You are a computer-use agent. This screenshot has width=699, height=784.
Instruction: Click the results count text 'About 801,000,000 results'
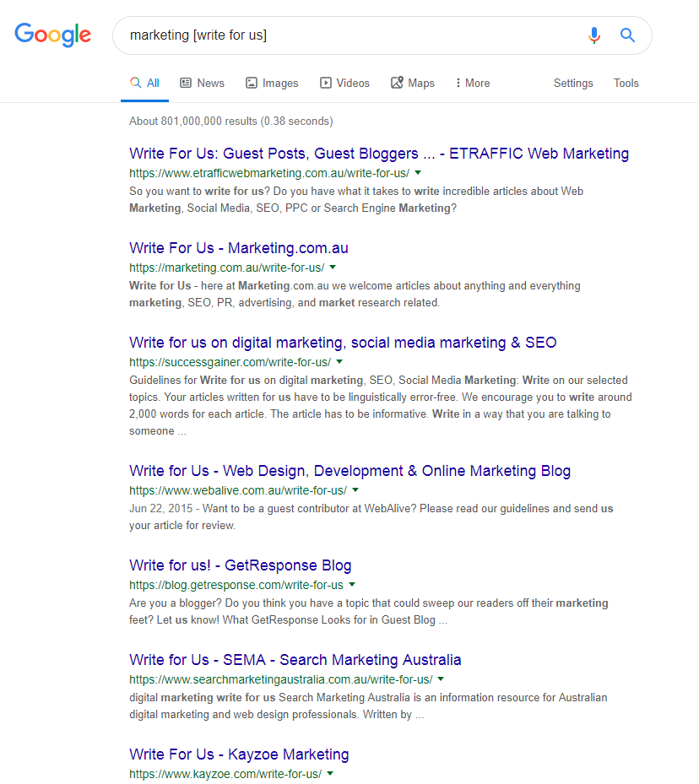pyautogui.click(x=193, y=121)
